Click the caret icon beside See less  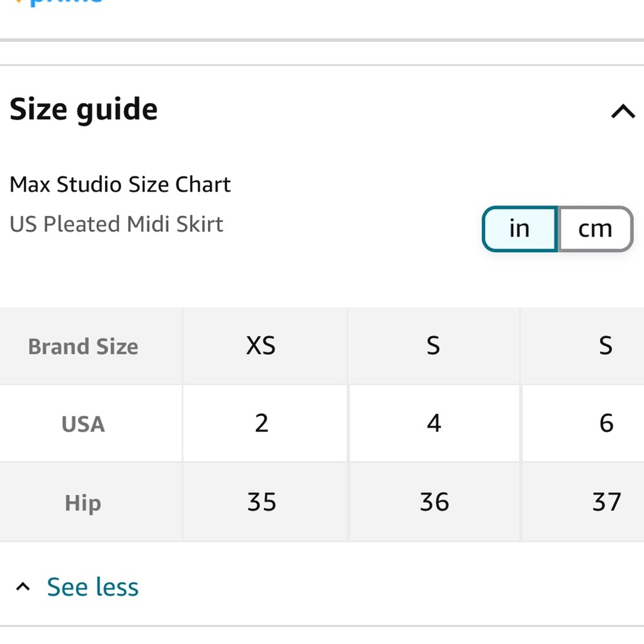(x=23, y=587)
